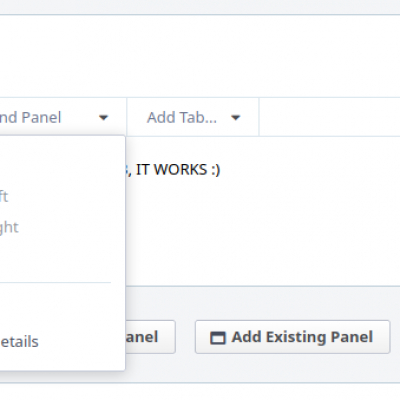Click the "nd Panel" dropdown label
Image resolution: width=400 pixels, height=400 pixels.
31,117
